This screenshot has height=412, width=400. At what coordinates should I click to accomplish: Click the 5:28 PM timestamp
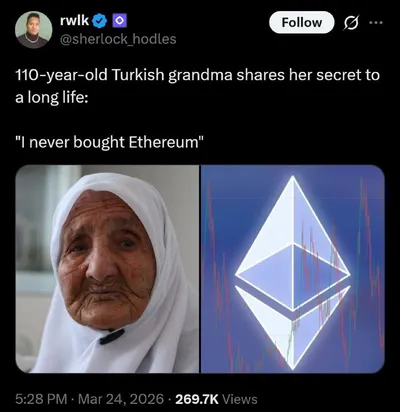pos(41,399)
